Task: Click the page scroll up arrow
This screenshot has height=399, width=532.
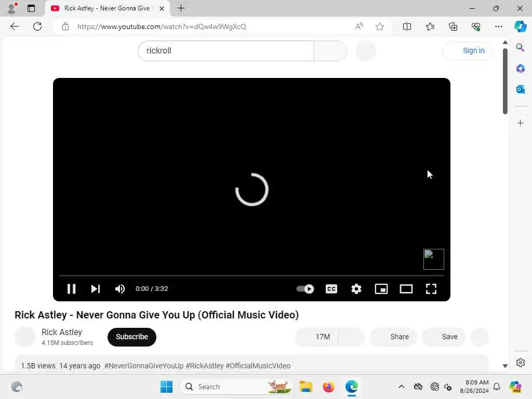Action: tap(505, 43)
